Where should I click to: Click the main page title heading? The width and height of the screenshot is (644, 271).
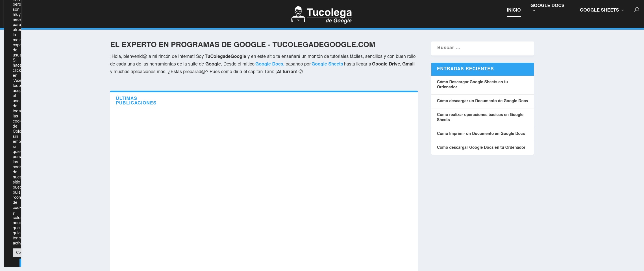243,45
